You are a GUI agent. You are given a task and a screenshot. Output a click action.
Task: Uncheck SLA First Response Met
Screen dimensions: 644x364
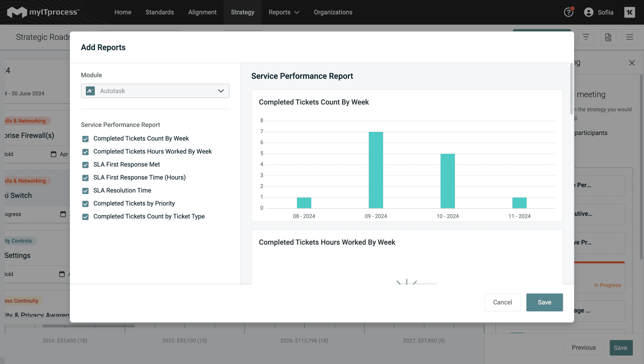(x=85, y=165)
